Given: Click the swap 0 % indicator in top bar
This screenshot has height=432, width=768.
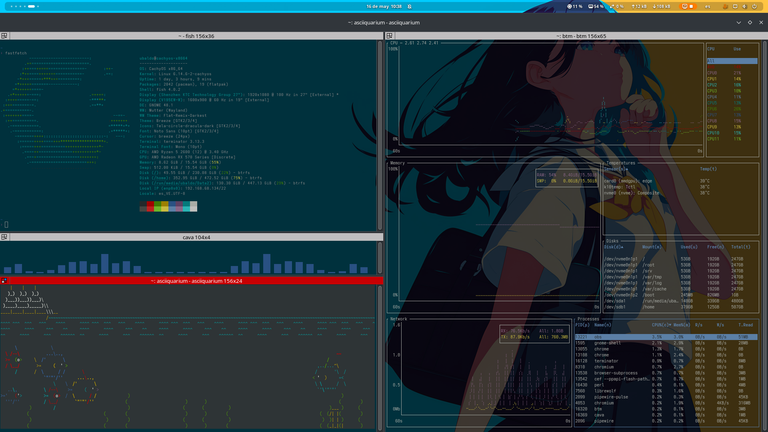Looking at the screenshot, I should (x=617, y=6).
